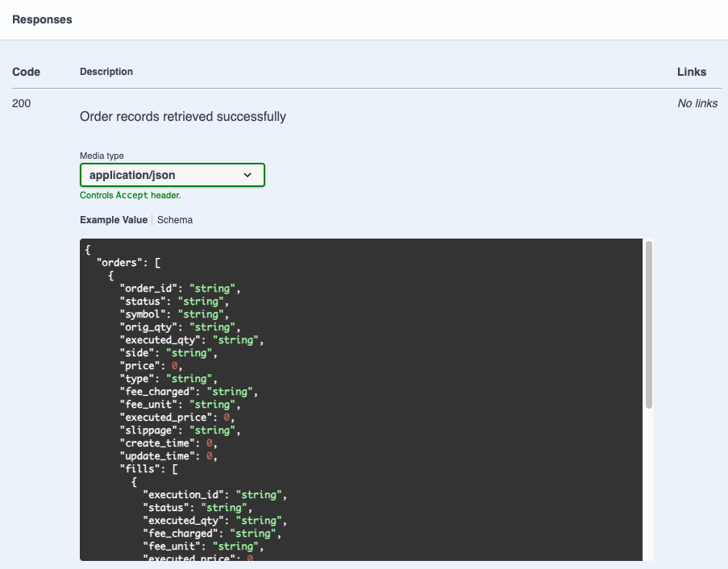Click the Description column header

[106, 72]
